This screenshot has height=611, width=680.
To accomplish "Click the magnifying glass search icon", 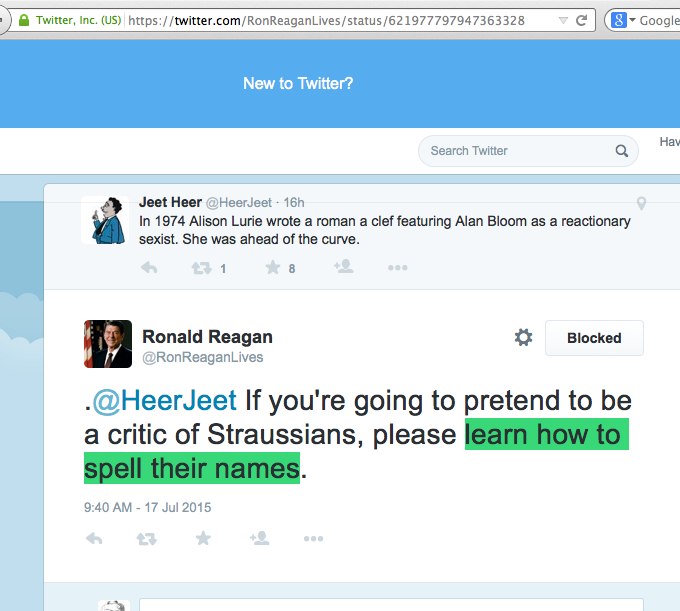I will click(621, 151).
